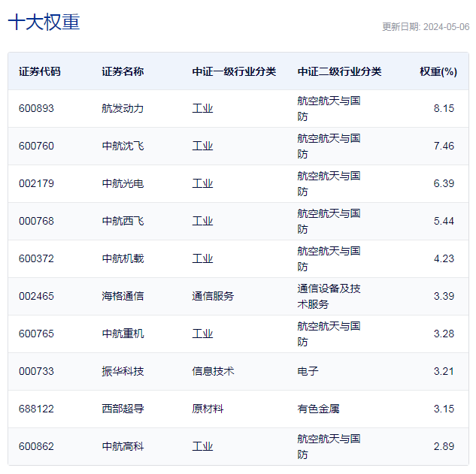Click the 更新日期 2024-05-06 text
476x474 pixels.
point(426,27)
